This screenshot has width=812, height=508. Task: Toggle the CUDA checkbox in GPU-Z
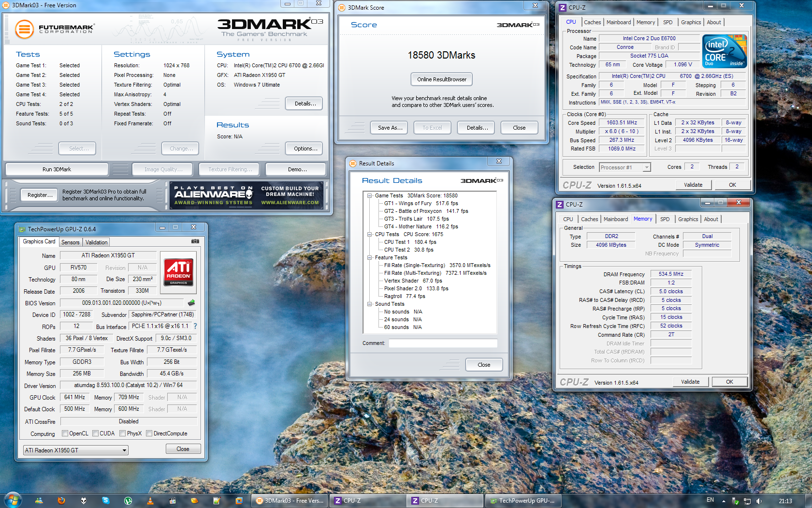tap(96, 433)
